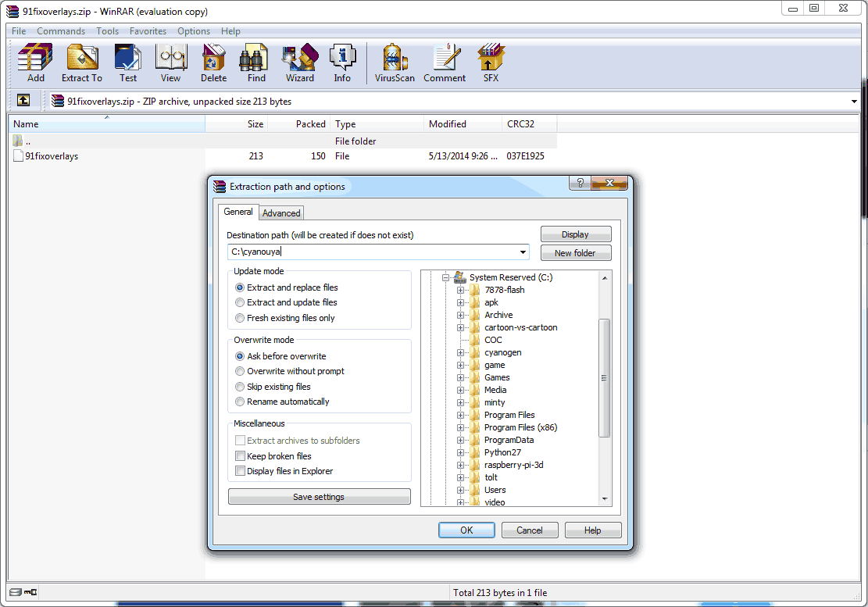Screen dimensions: 868x607
Task: Click the Media folder icon
Action: coord(474,390)
